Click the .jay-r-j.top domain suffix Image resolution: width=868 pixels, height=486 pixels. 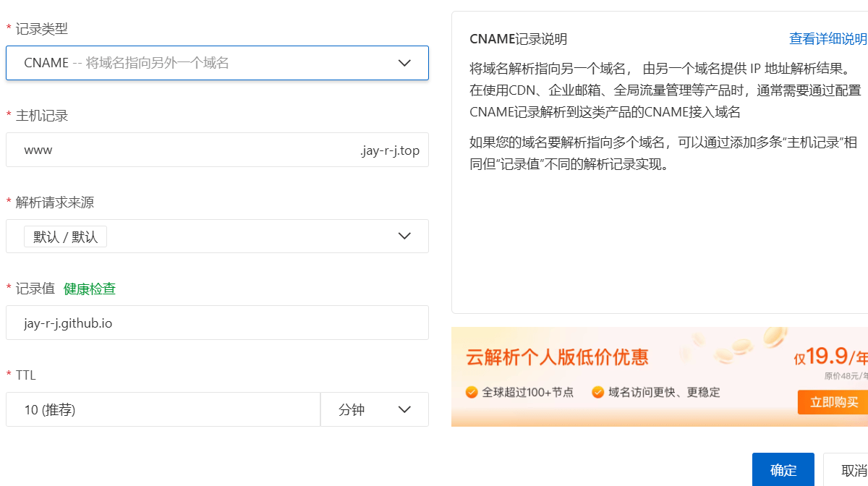point(390,150)
